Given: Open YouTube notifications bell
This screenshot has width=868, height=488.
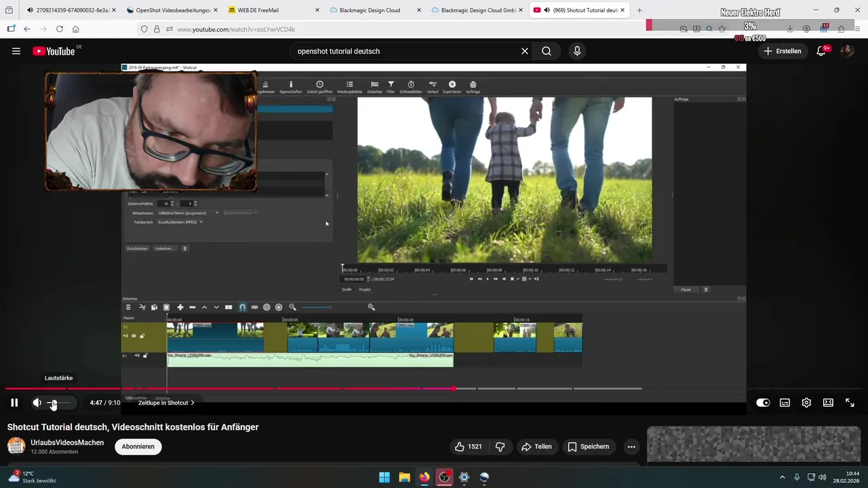Looking at the screenshot, I should [821, 51].
